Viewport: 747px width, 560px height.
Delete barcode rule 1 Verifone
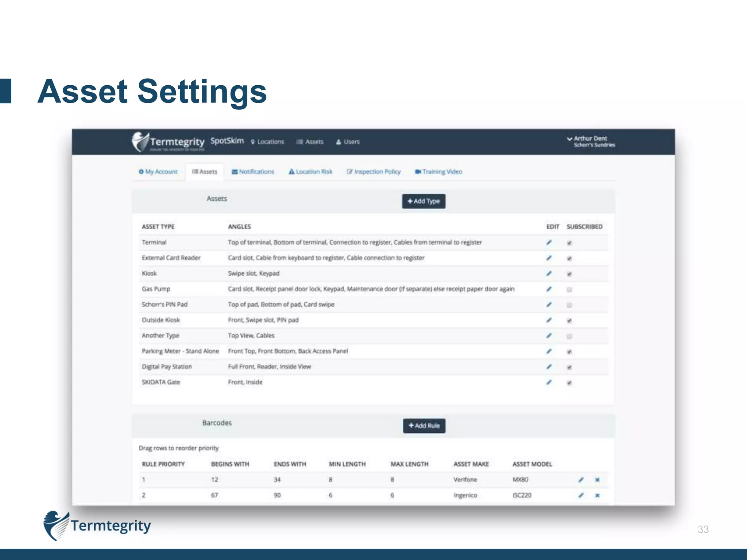click(x=597, y=480)
